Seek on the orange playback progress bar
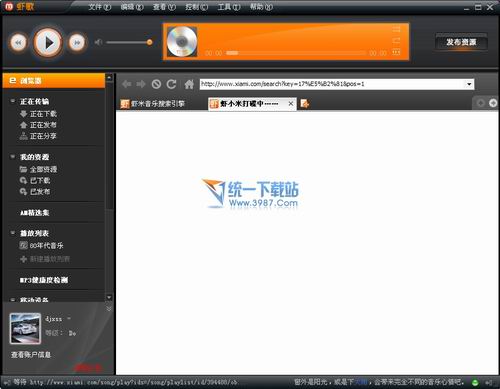 (296, 53)
